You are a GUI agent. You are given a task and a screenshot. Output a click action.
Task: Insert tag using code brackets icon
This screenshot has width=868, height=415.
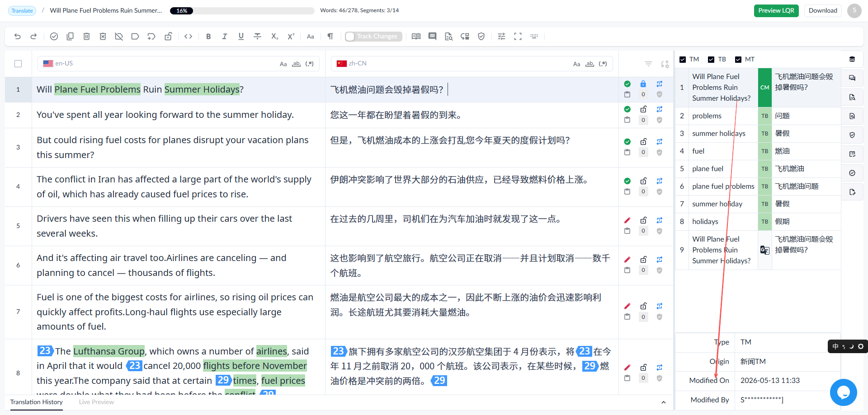point(189,37)
